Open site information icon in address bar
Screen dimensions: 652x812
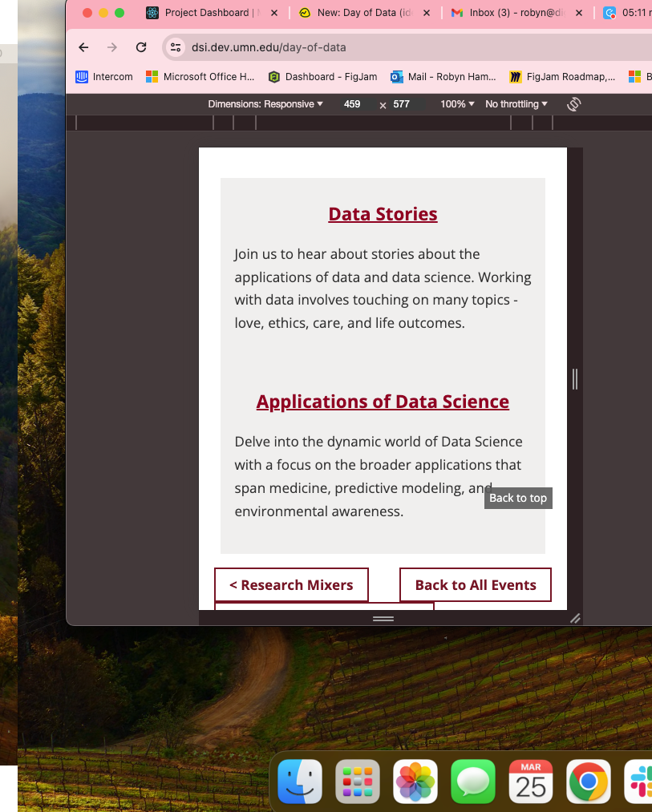[176, 47]
